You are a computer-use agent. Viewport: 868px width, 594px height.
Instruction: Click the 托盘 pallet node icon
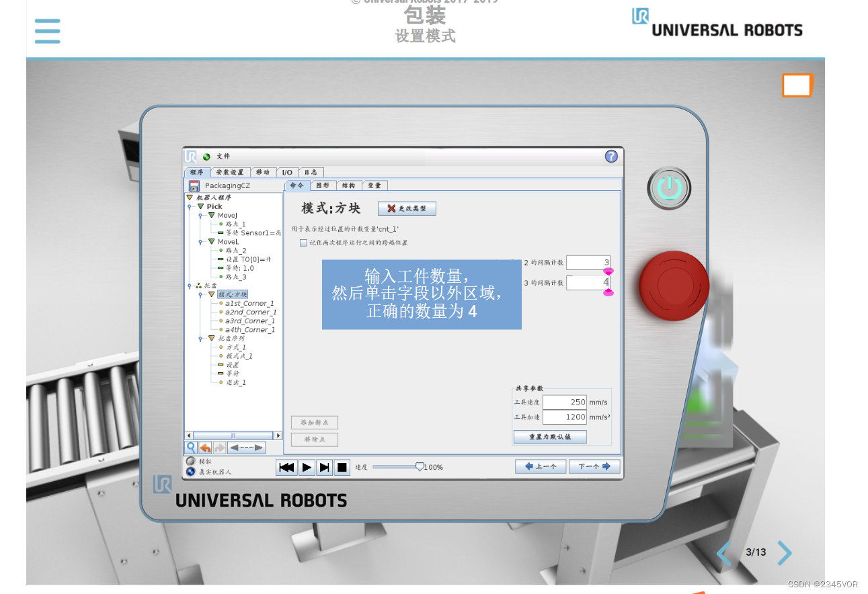pos(198,286)
